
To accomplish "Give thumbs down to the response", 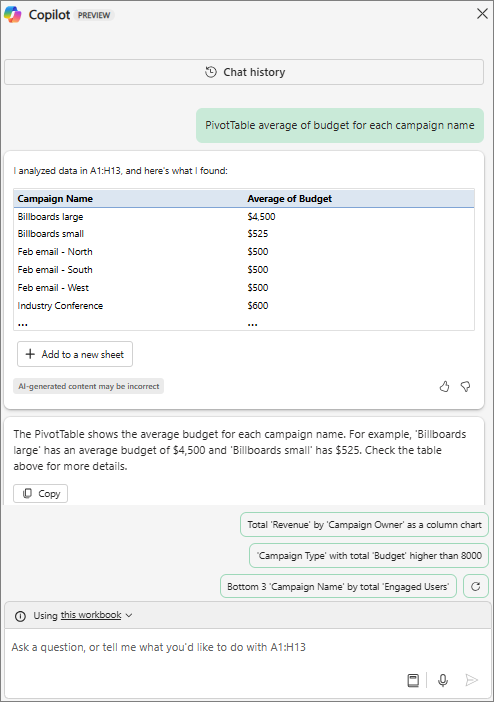I will coord(466,386).
